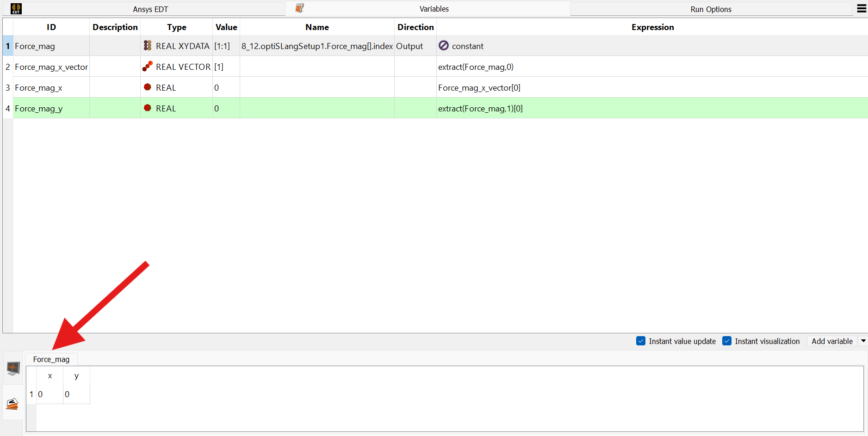Select the Force_mag_y ID cell
This screenshot has width=868, height=436.
[x=51, y=109]
